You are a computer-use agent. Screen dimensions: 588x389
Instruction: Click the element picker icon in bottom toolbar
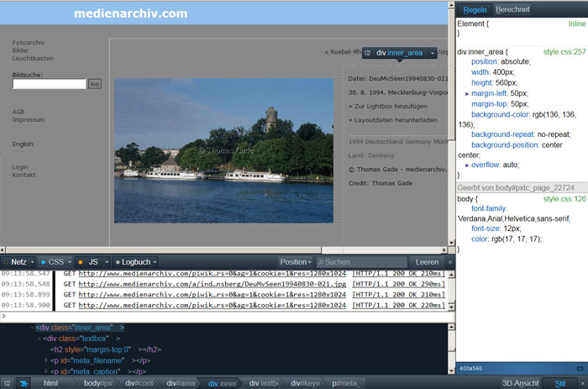point(8,382)
